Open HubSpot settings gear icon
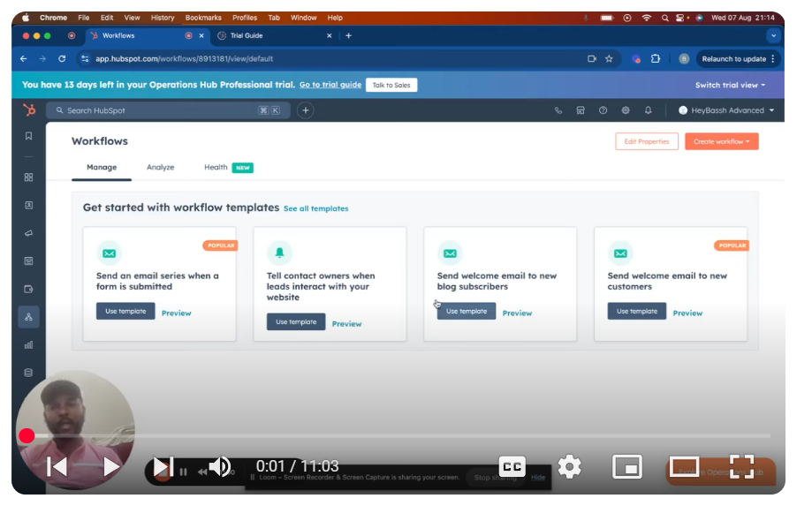 tap(626, 110)
